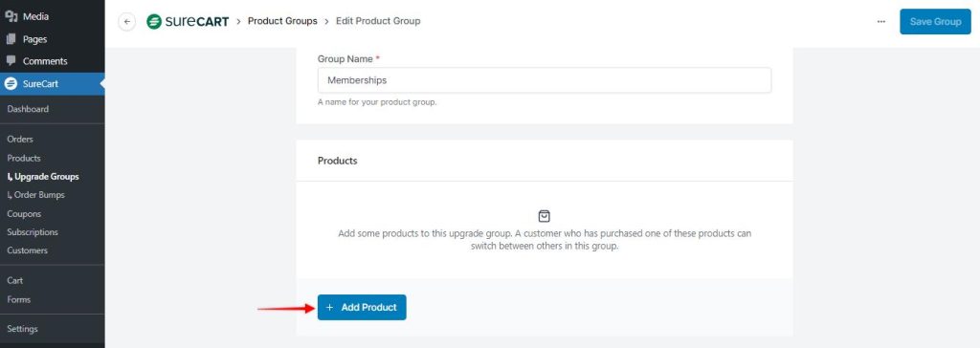Click the Pages icon in sidebar
This screenshot has height=348, width=980.
(x=11, y=39)
